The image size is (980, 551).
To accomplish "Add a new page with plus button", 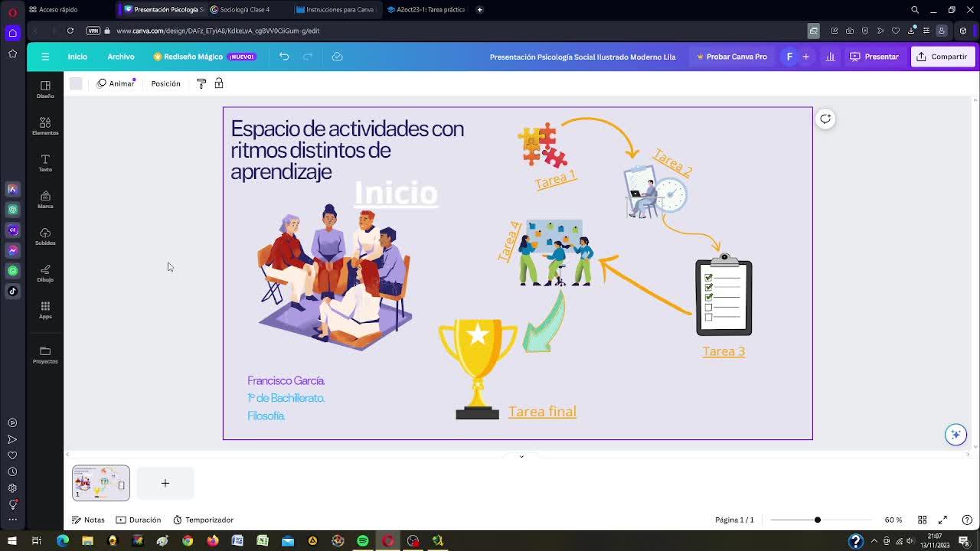I will point(165,483).
